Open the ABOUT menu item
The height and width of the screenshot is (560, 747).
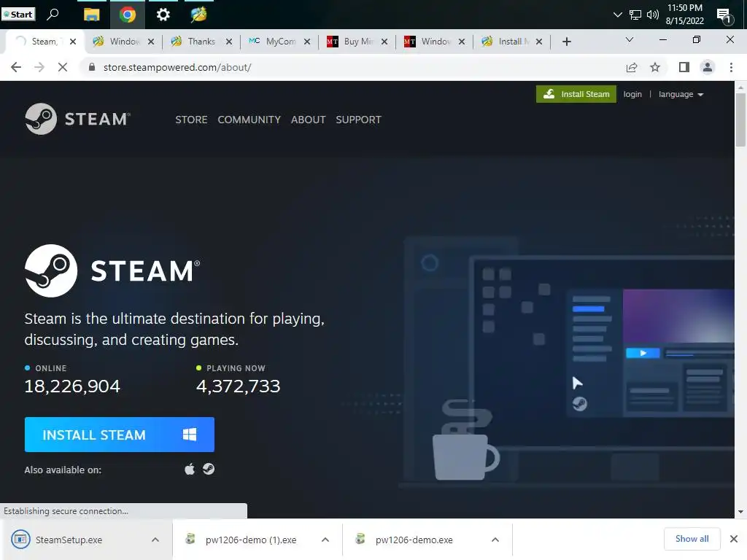coord(309,120)
